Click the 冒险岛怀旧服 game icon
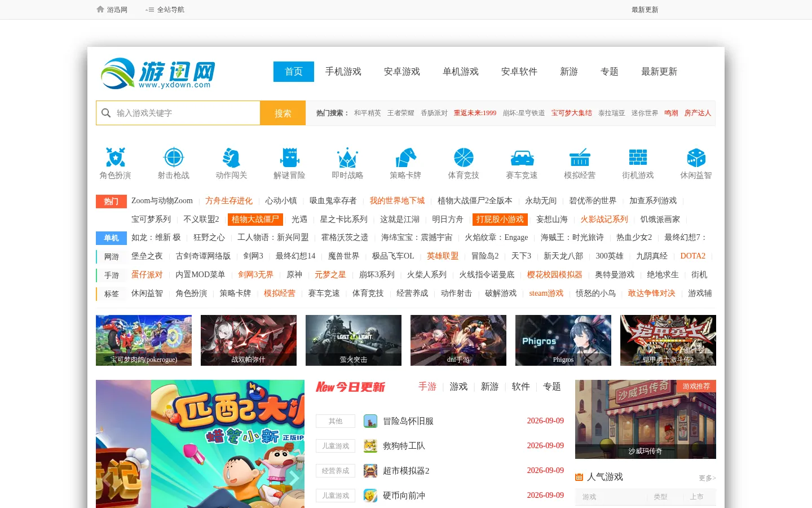812x508 pixels. tap(370, 421)
